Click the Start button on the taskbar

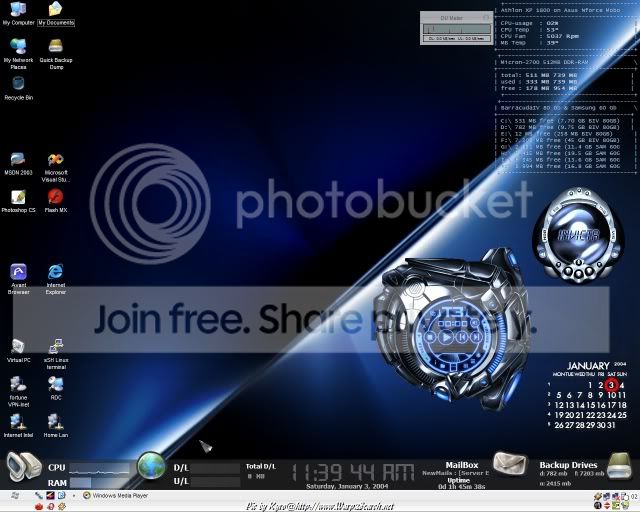15,496
